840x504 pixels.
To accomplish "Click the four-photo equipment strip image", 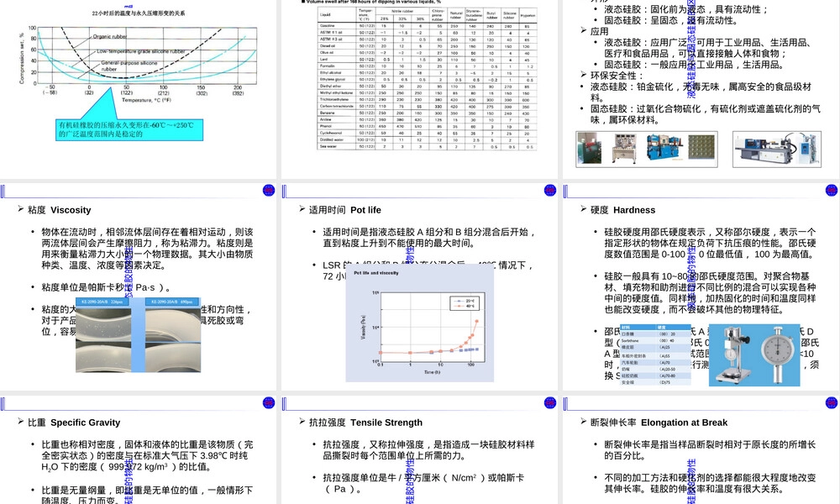I will click(647, 149).
